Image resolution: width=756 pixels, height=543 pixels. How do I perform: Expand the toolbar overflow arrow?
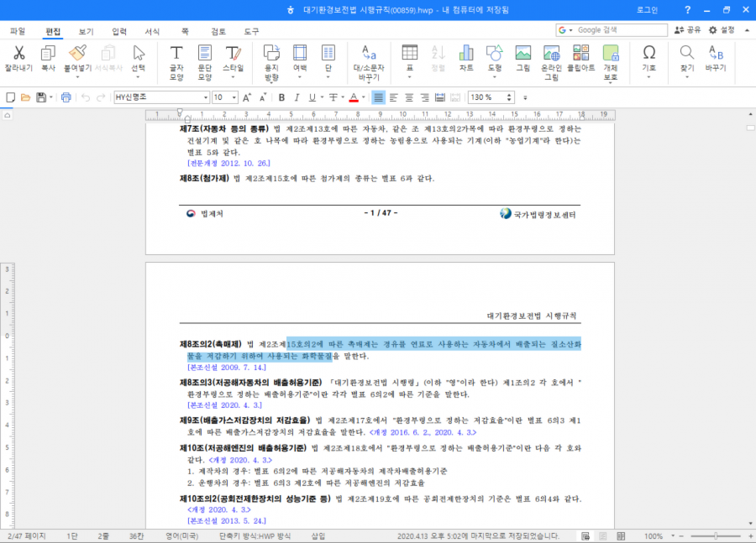coord(525,98)
